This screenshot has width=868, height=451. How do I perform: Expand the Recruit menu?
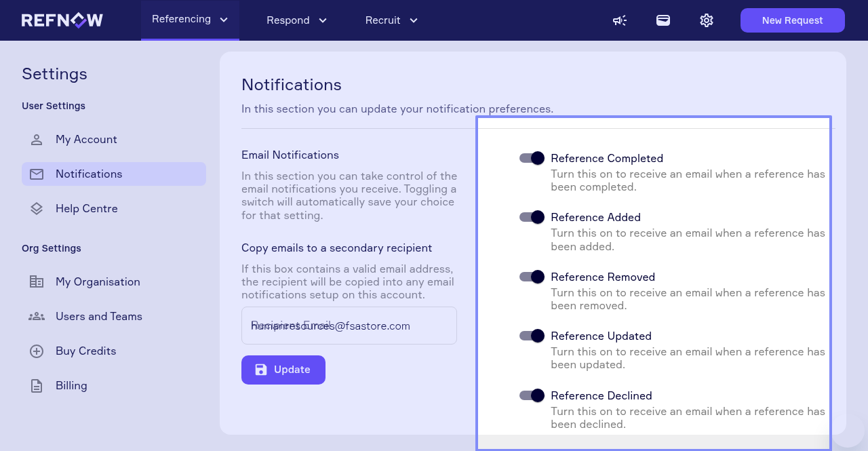(391, 20)
